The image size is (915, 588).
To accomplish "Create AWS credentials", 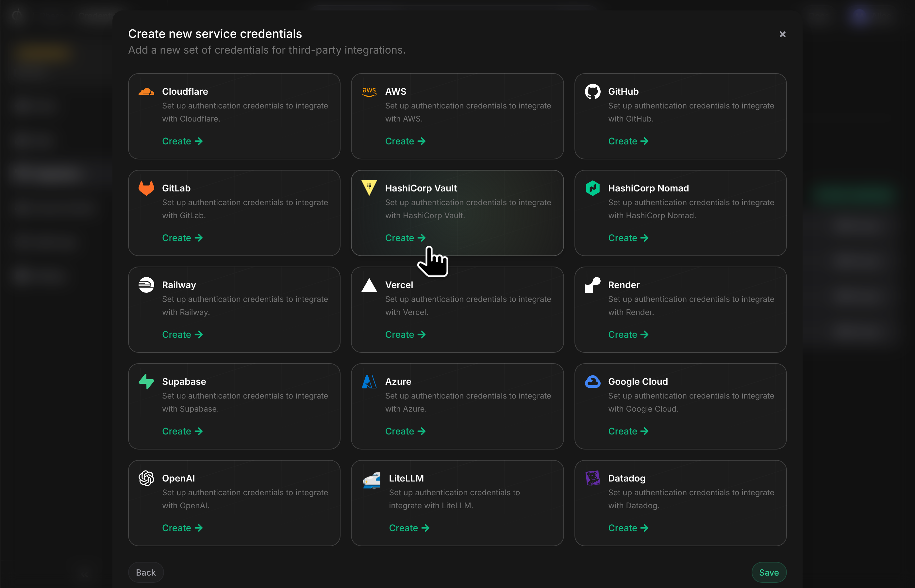I will (405, 141).
